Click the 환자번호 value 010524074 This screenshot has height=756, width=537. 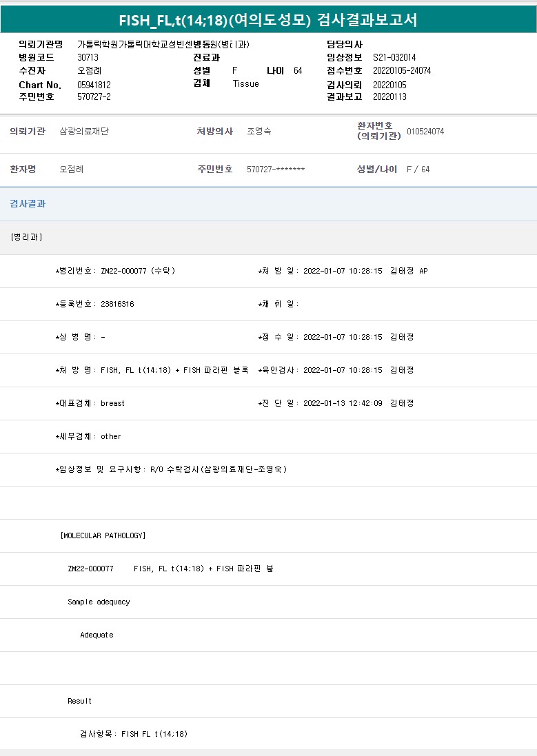pos(425,132)
